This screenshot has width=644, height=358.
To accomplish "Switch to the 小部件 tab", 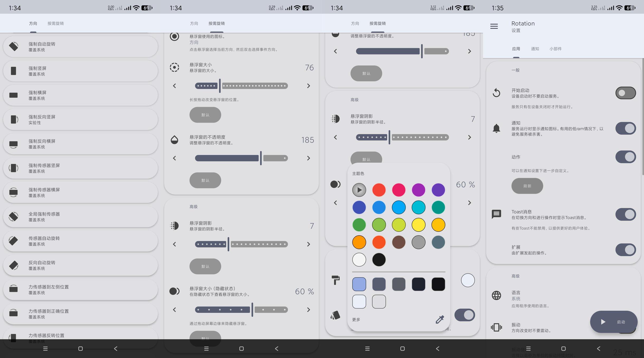I will click(555, 49).
